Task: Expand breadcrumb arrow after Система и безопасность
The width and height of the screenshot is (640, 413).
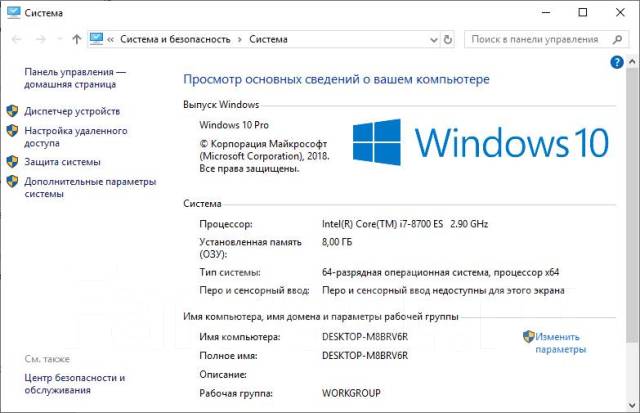Action: [240, 40]
